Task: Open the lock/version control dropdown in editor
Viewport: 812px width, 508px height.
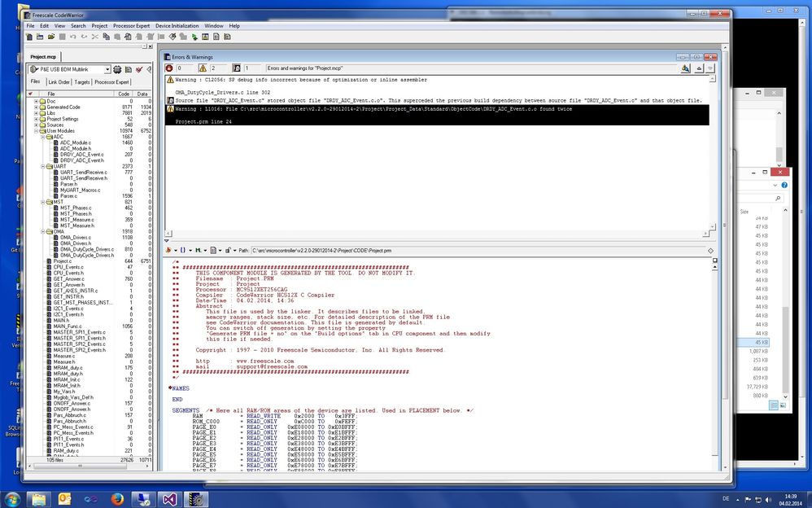Action: click(x=229, y=251)
